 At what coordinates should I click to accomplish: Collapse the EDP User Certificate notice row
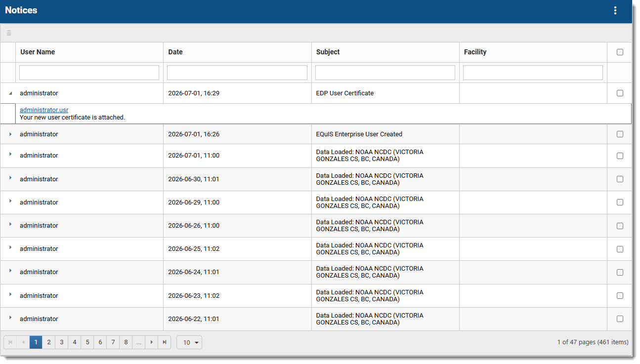(x=10, y=93)
